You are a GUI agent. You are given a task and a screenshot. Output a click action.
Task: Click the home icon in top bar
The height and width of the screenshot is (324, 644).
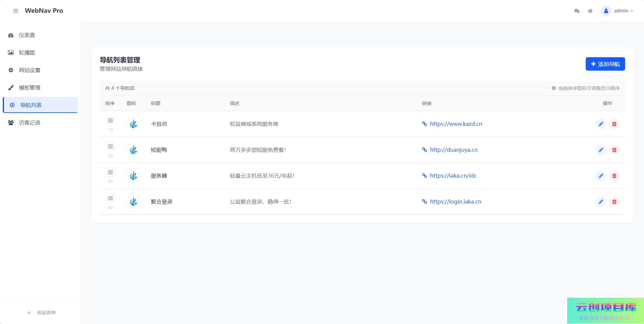pos(590,11)
